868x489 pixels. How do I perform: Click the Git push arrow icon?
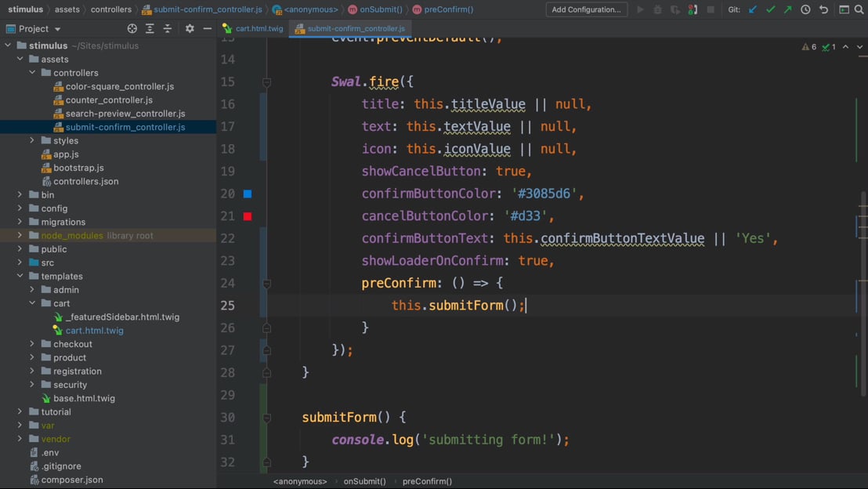click(x=787, y=9)
